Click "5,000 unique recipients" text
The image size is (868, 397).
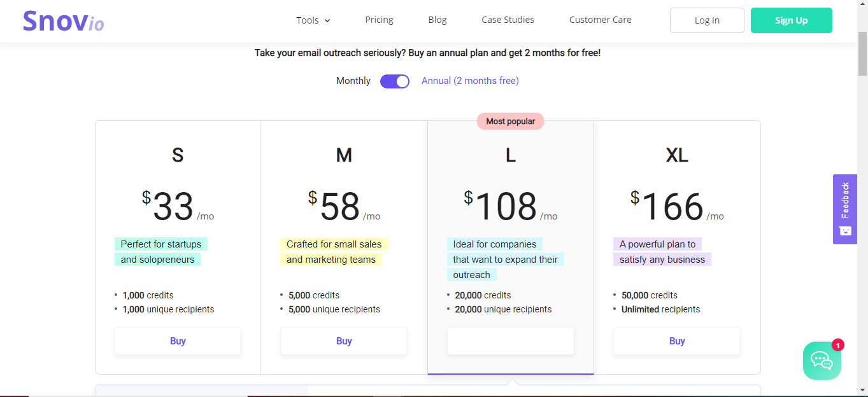click(x=334, y=309)
